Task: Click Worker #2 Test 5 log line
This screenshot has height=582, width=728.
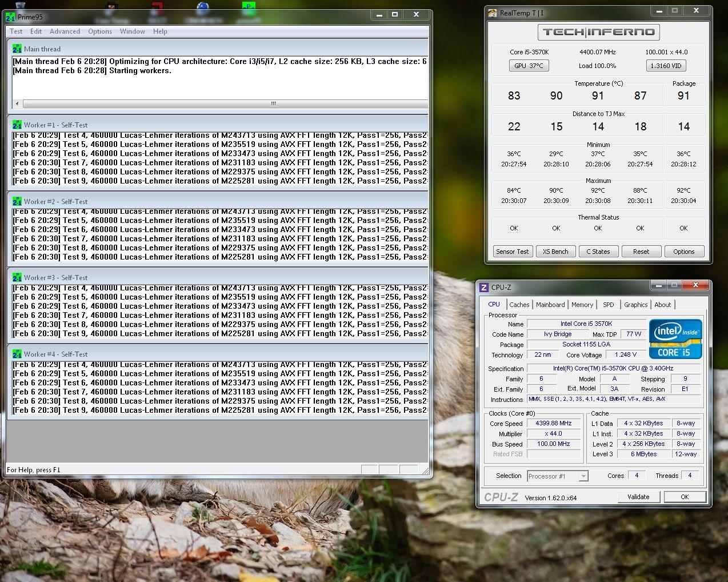Action: click(x=220, y=220)
